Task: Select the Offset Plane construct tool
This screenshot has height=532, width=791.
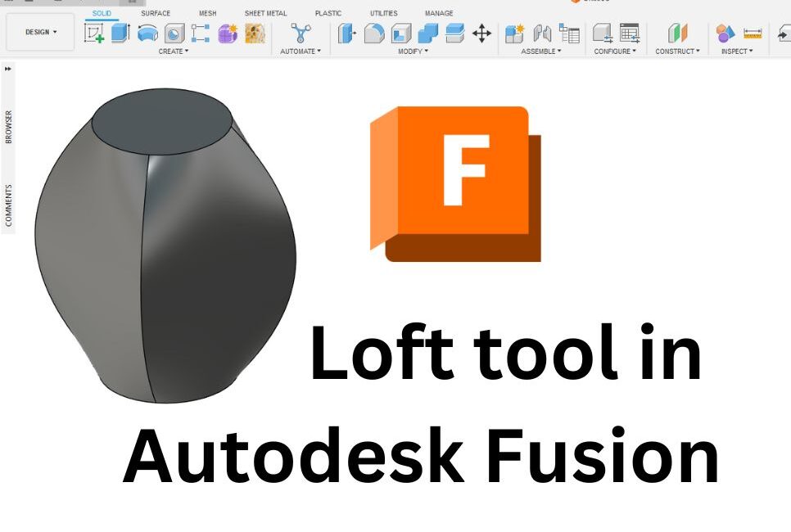Action: (x=677, y=34)
